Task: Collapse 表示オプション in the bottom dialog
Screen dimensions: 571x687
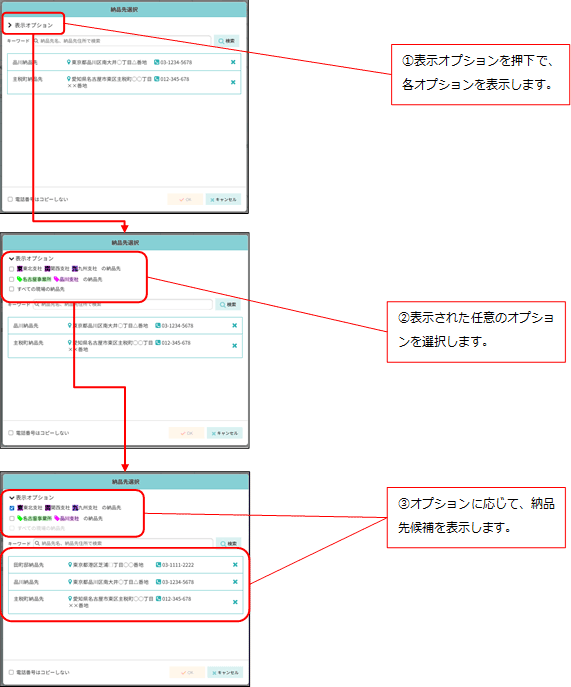Action: pyautogui.click(x=12, y=498)
